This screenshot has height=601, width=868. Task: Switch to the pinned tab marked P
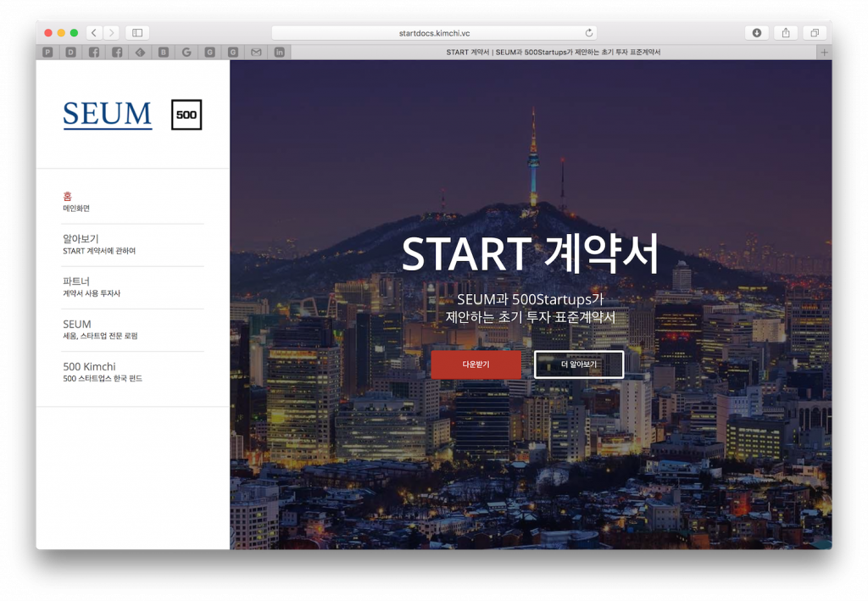pyautogui.click(x=47, y=52)
